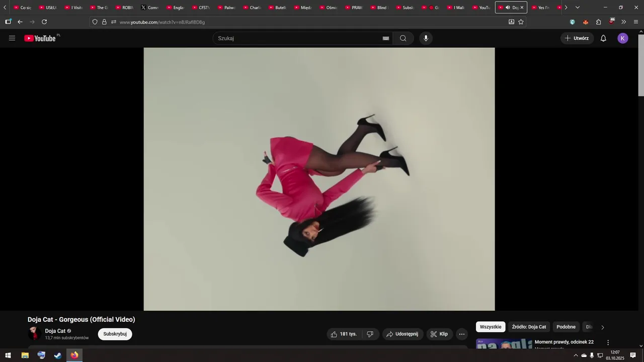Click the search magnifier button

(x=403, y=38)
